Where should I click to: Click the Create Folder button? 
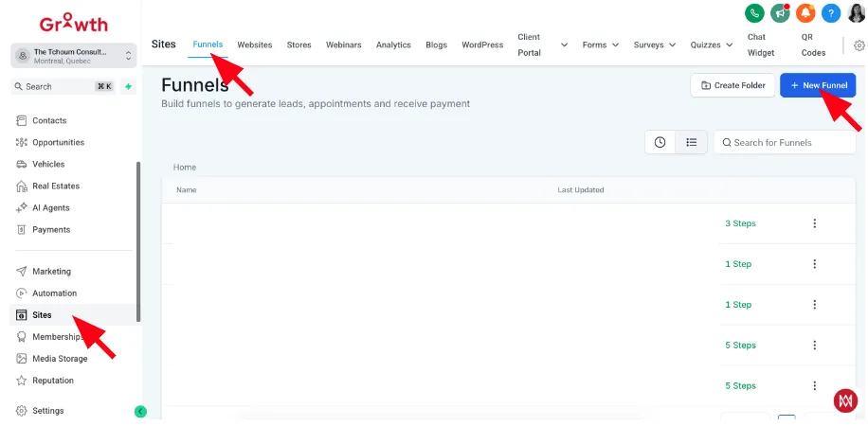tap(732, 85)
